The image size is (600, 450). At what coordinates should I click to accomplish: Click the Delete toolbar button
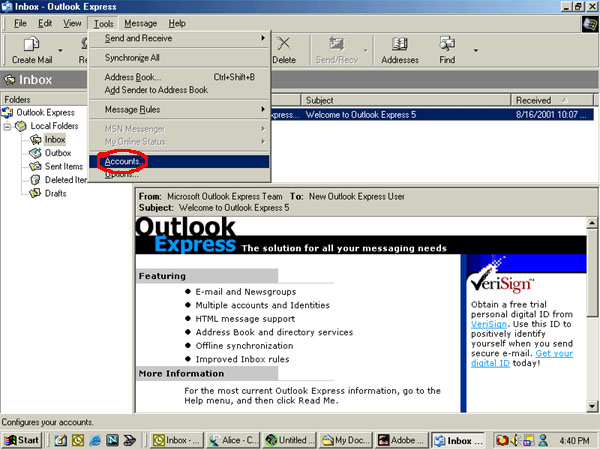(284, 50)
